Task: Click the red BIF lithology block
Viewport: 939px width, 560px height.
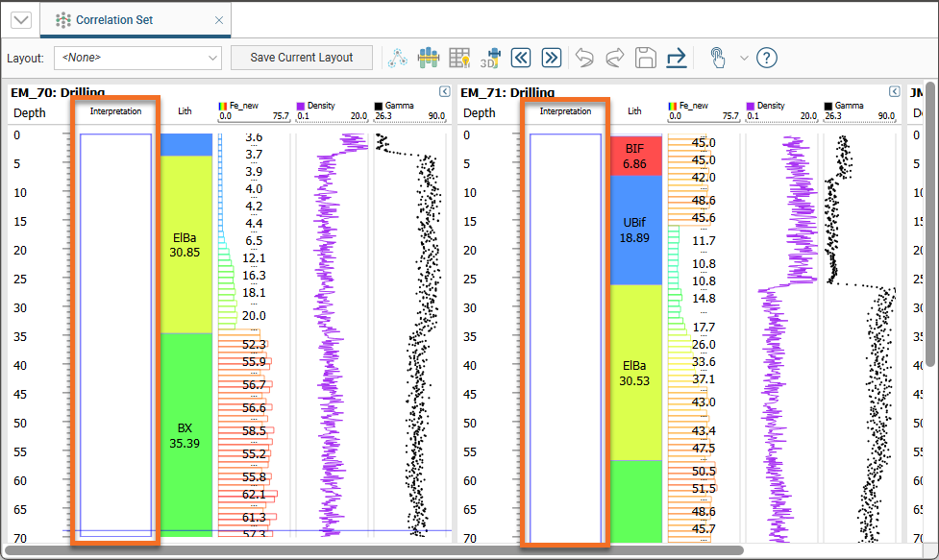Action: (x=634, y=156)
